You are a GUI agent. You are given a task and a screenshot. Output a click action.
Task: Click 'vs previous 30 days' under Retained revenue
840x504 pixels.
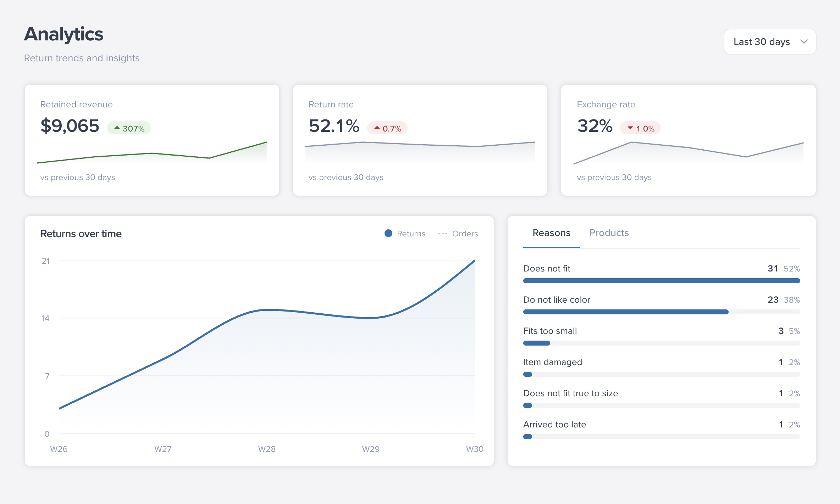coord(78,177)
